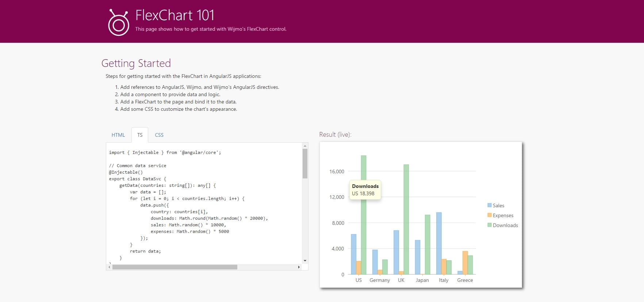
Task: Toggle the Expenses series in legend
Action: (x=503, y=215)
